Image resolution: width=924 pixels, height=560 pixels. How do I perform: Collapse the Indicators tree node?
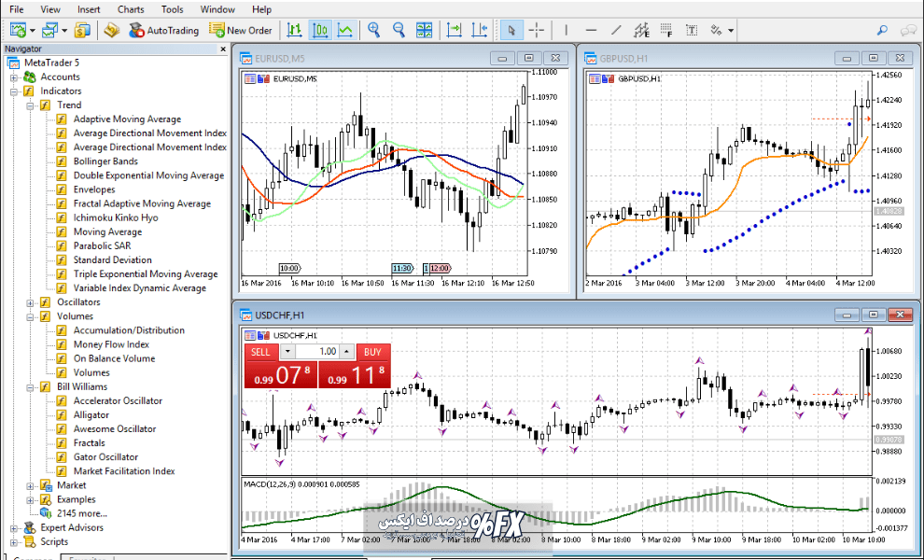[x=14, y=91]
